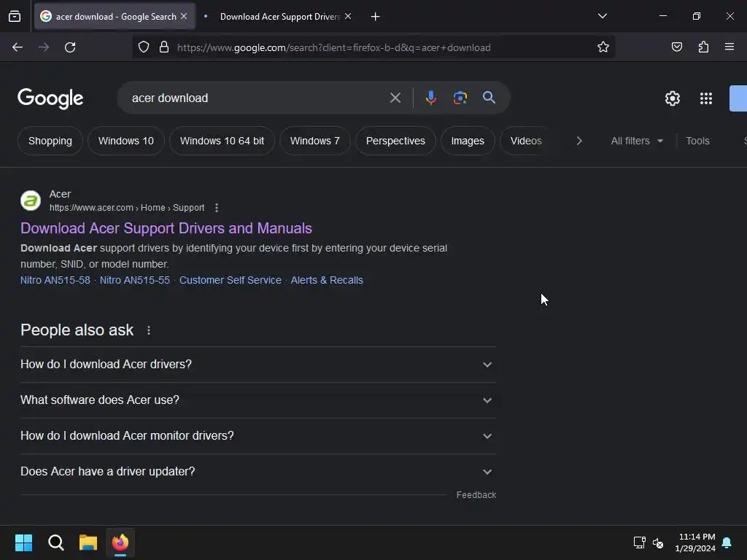The width and height of the screenshot is (747, 560).
Task: Open 'Download Acer Support Drivers and Manuals' link
Action: (x=166, y=228)
